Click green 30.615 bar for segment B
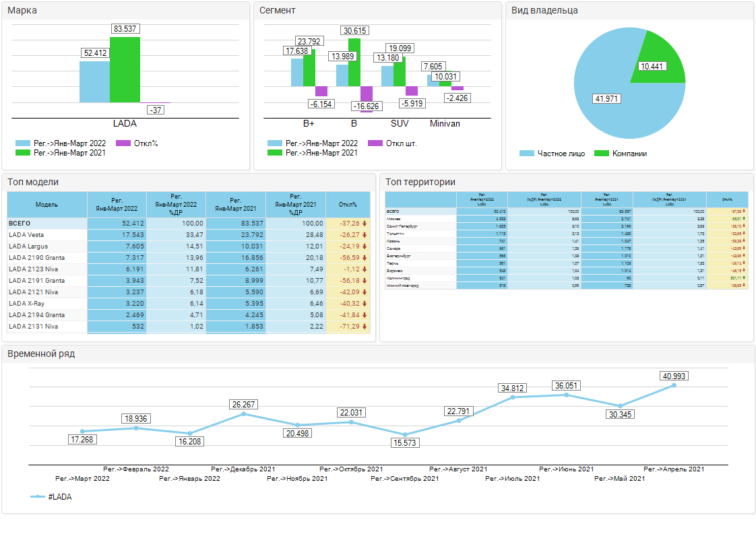The width and height of the screenshot is (756, 534). click(354, 62)
